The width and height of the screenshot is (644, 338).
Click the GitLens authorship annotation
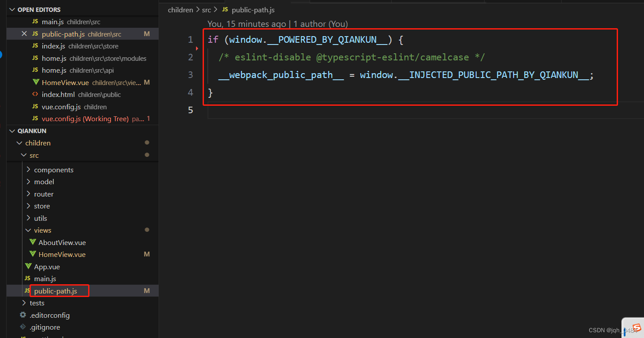278,24
